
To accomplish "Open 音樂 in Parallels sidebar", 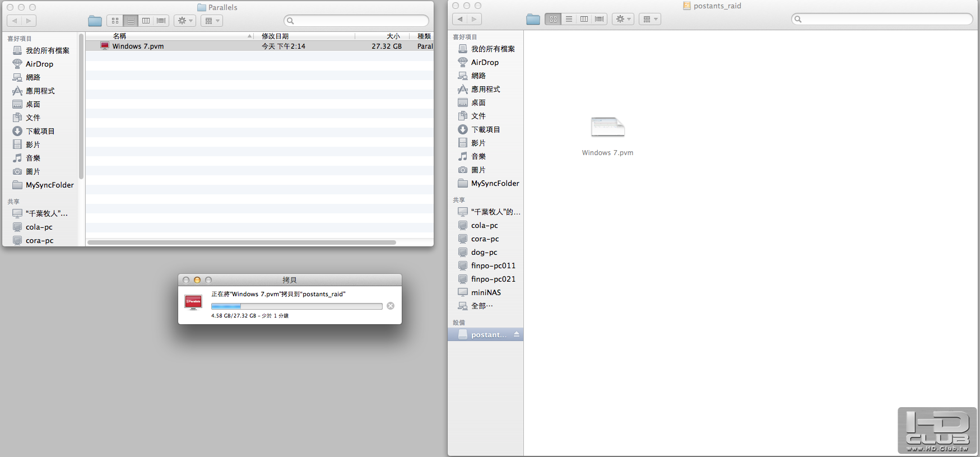I will [27, 158].
